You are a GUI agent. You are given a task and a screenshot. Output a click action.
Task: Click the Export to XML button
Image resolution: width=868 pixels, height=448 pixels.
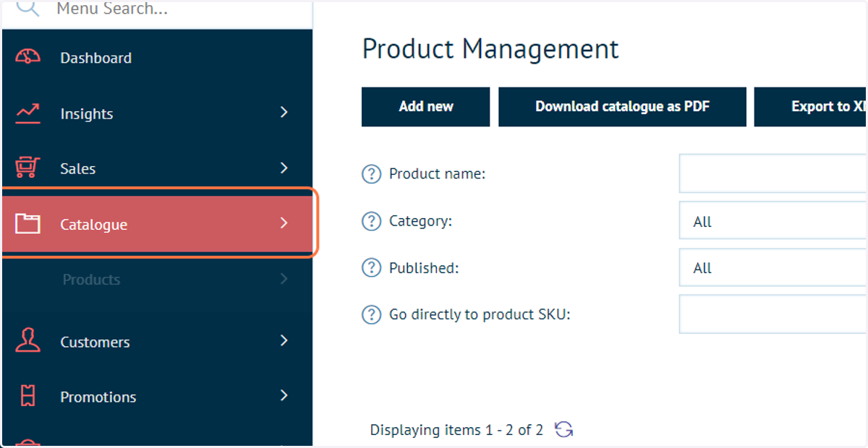(x=811, y=106)
